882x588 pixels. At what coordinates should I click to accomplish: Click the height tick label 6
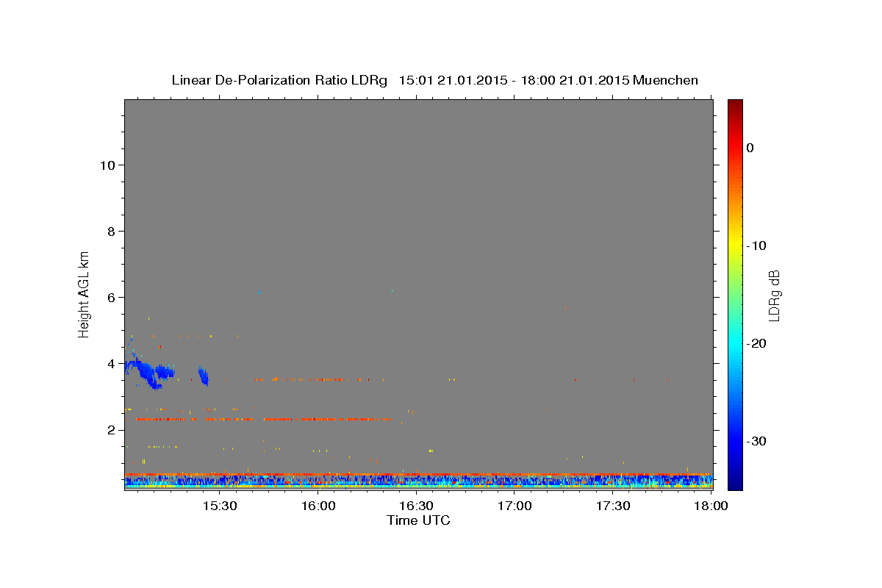point(111,297)
